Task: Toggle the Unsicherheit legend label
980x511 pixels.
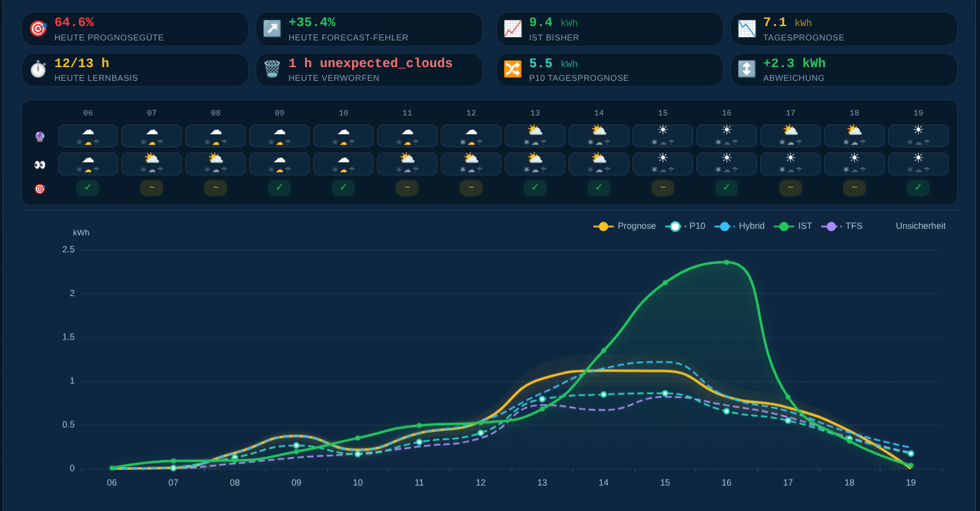Action: [x=921, y=226]
